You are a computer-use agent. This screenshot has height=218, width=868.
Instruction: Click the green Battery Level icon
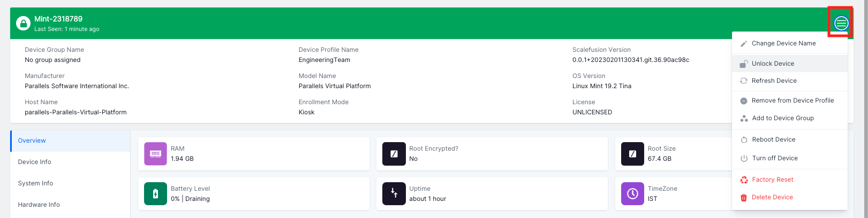155,194
